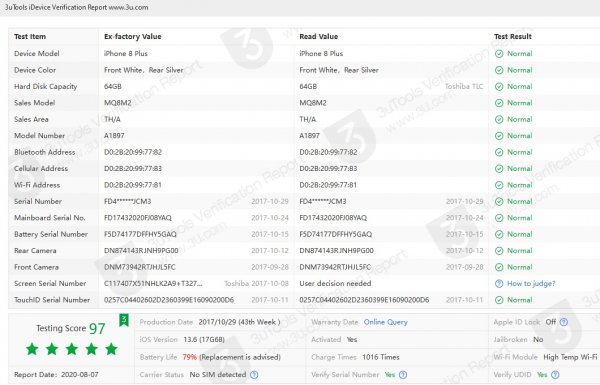Click the Serial Number row check icon

point(499,201)
